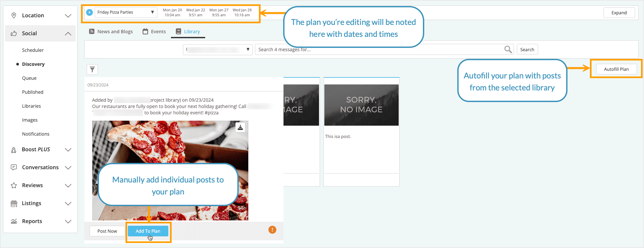Click the Autofill Plan button
644x248 pixels.
click(x=616, y=69)
